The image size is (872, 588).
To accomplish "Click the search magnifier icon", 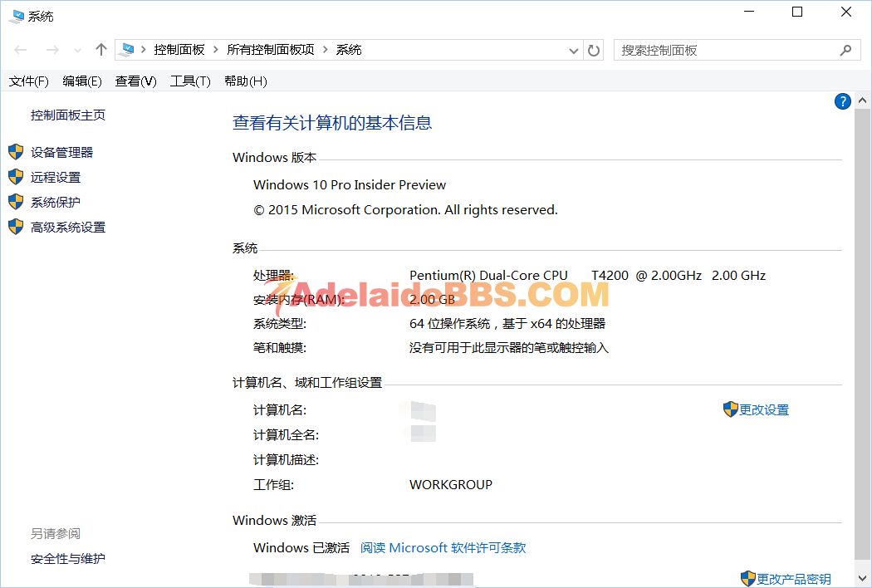I will pos(845,51).
